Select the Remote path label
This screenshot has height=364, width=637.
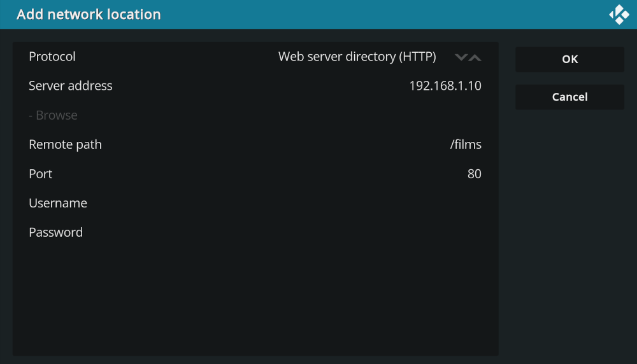(x=65, y=144)
